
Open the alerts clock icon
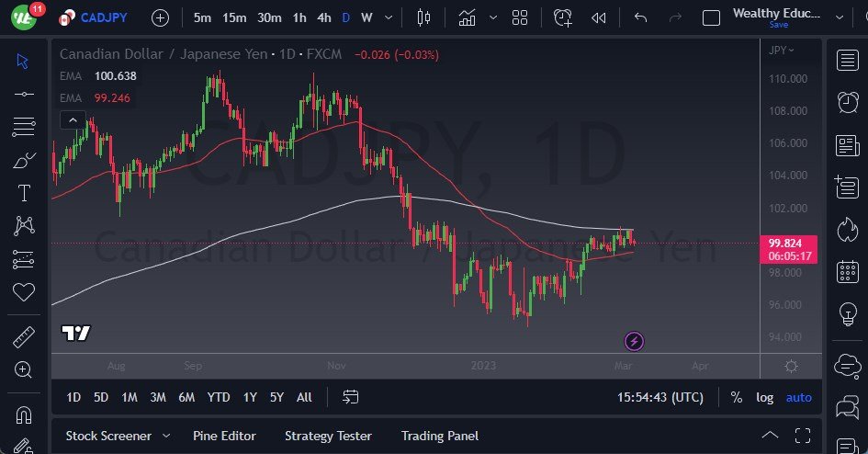point(848,103)
